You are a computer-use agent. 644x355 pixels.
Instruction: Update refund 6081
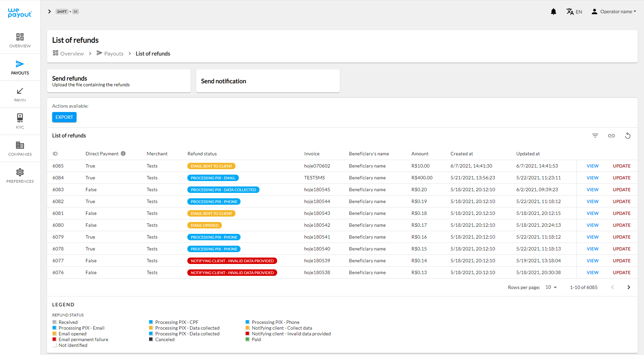pyautogui.click(x=622, y=213)
